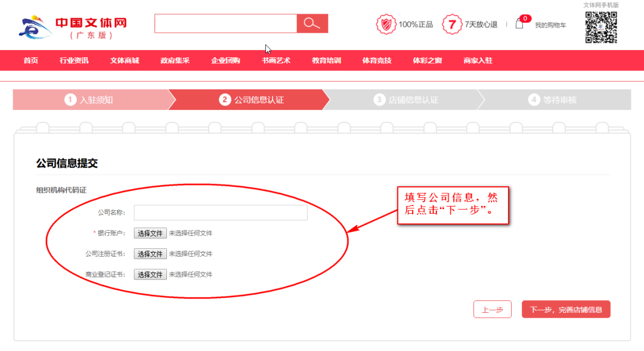Click the 上一步 button
The width and height of the screenshot is (644, 351).
click(493, 309)
